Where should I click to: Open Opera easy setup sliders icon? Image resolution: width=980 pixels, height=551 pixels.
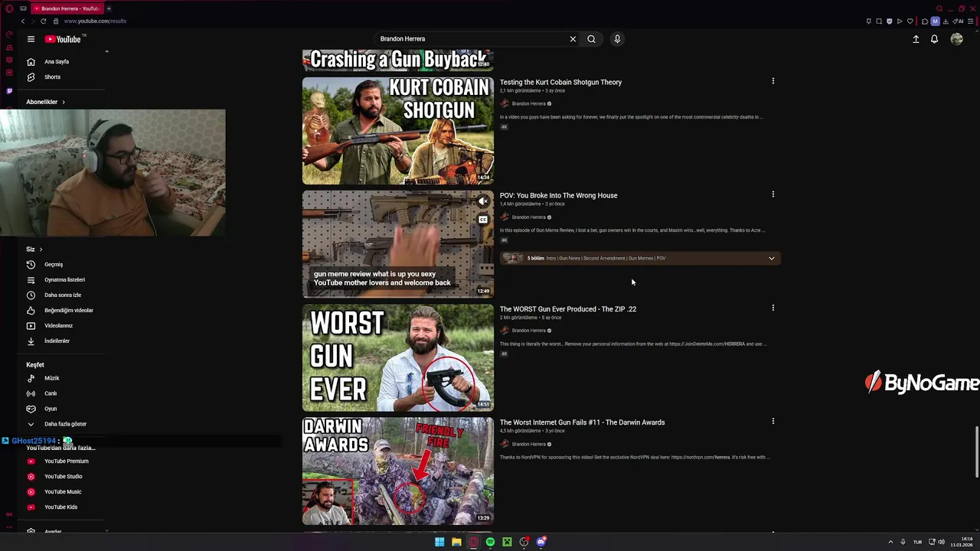[x=971, y=21]
